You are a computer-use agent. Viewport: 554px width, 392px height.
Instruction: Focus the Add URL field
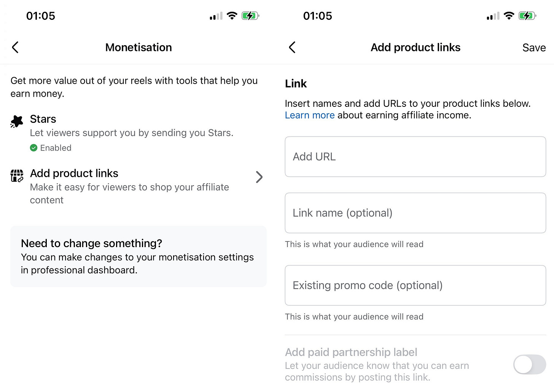coord(415,157)
